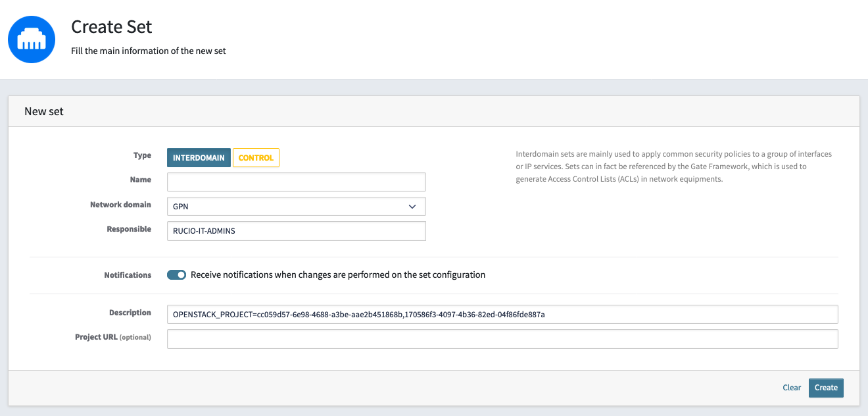868x416 pixels.
Task: Click the New set panel header
Action: pos(44,111)
